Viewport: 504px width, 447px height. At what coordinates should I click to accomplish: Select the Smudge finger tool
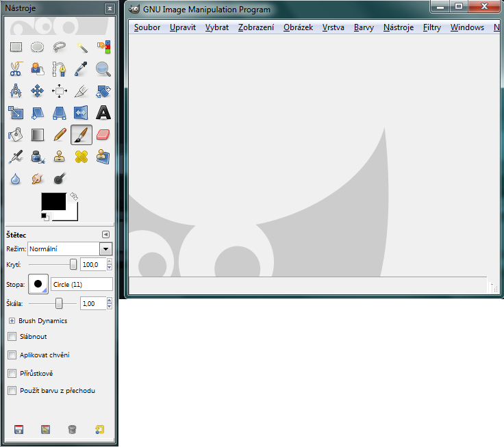click(x=37, y=179)
